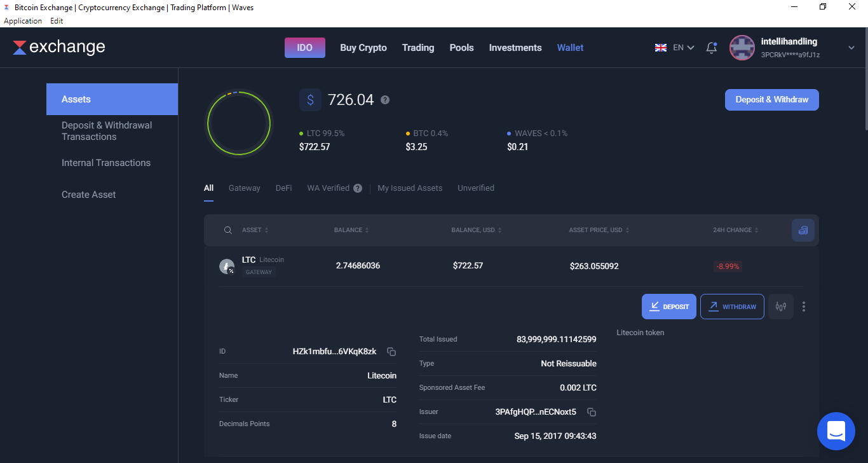Screen dimensions: 868x463
Task: Click the BTC 0.4% portfolio legend
Action: 427,134
